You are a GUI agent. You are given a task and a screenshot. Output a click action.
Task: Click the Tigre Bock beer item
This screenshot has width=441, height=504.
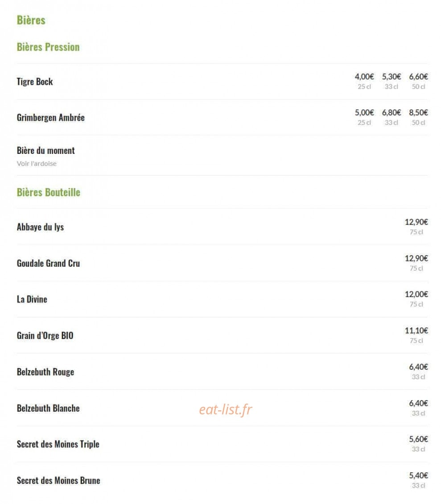pyautogui.click(x=35, y=82)
